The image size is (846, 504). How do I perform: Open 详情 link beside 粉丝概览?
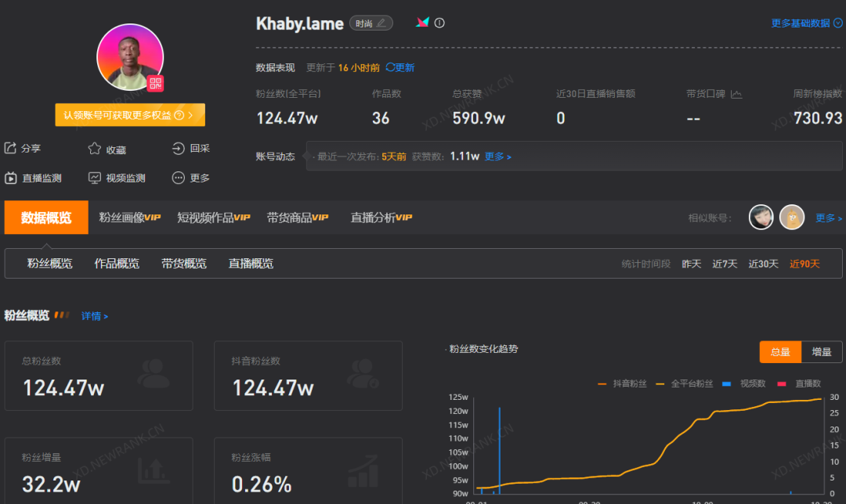click(x=95, y=316)
